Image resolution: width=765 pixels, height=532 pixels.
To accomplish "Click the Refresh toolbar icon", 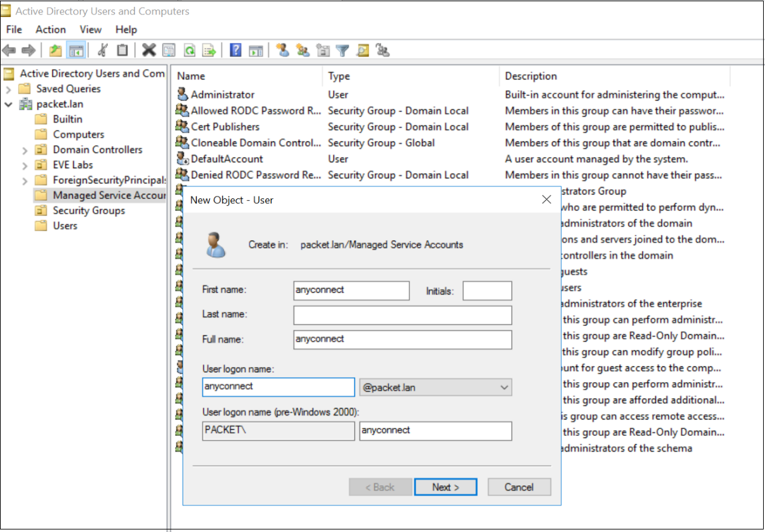I will coord(189,51).
